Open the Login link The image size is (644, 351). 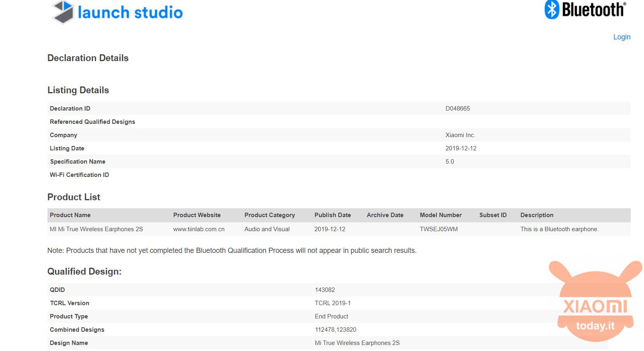(x=621, y=37)
